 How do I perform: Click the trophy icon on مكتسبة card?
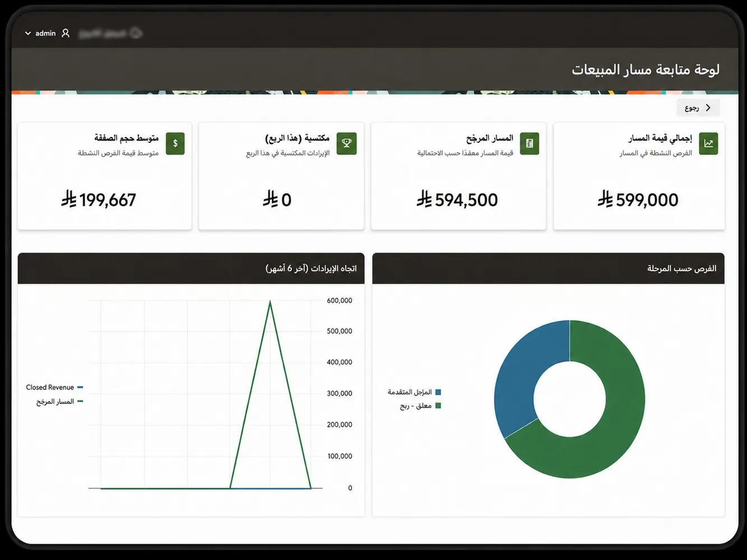pyautogui.click(x=347, y=143)
